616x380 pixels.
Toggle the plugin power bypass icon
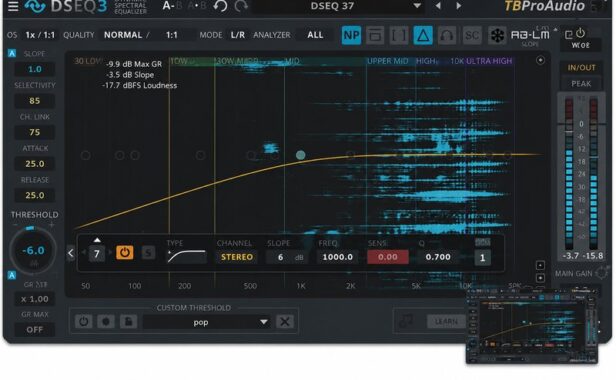click(580, 33)
